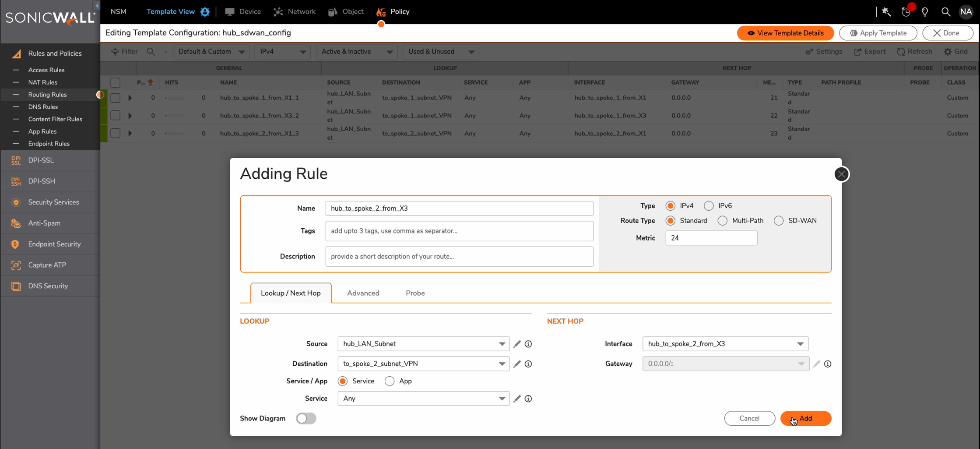Open the Source hub_LAN_Subnet dropdown
Image resolution: width=980 pixels, height=449 pixels.
tap(423, 344)
